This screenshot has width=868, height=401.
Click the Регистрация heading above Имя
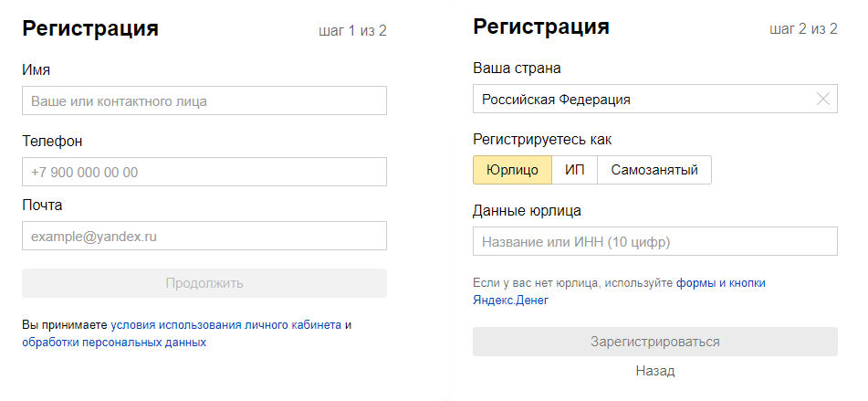[x=90, y=28]
